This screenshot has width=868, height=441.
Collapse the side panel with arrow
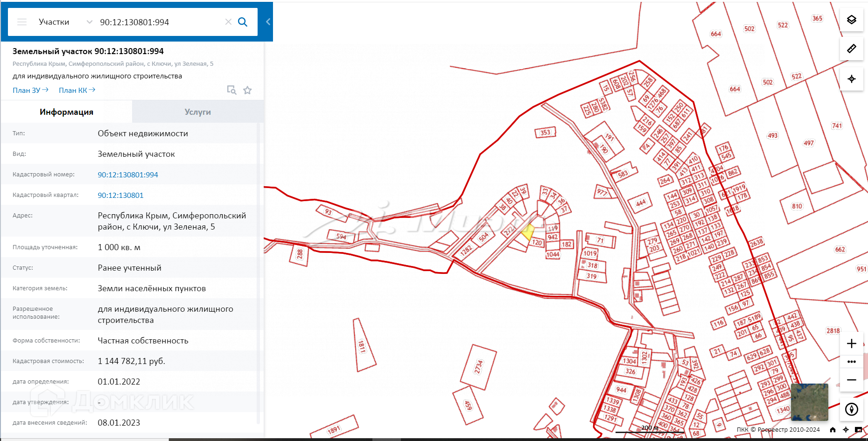268,21
